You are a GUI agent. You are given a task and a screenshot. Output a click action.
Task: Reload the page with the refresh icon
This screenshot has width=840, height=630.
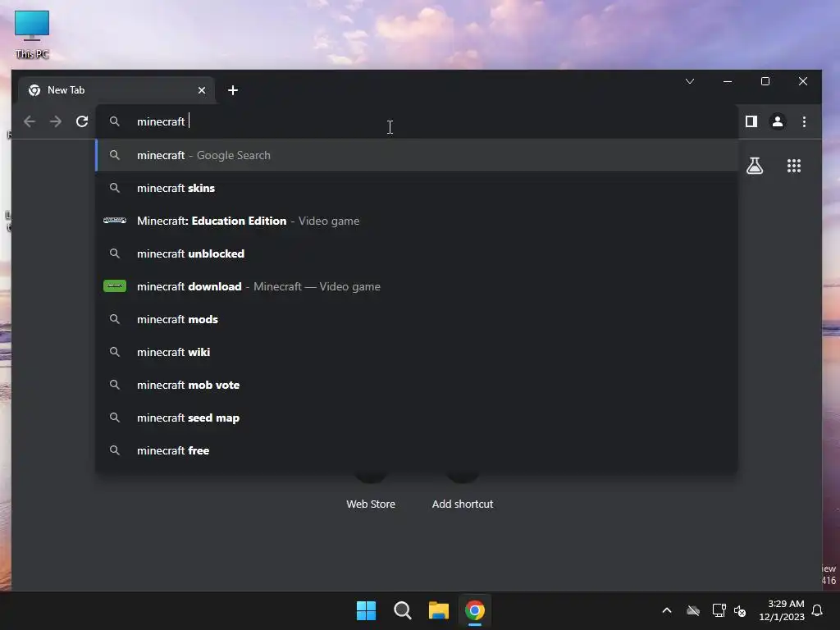click(82, 121)
